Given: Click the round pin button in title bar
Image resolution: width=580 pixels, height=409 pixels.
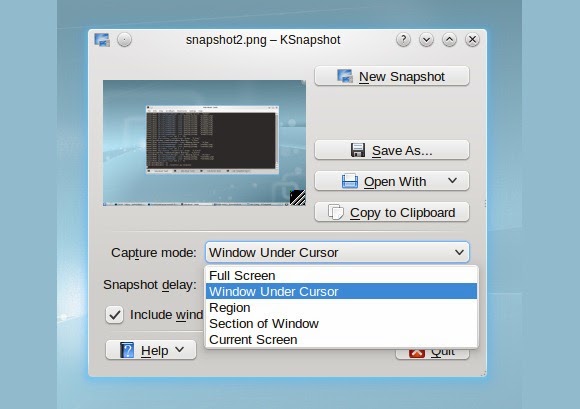Looking at the screenshot, I should 124,40.
